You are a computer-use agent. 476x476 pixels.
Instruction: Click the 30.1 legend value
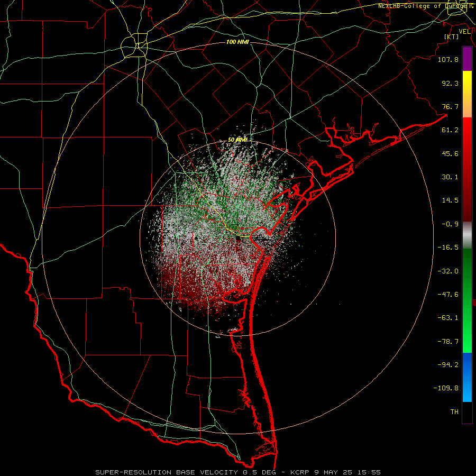coord(450,177)
